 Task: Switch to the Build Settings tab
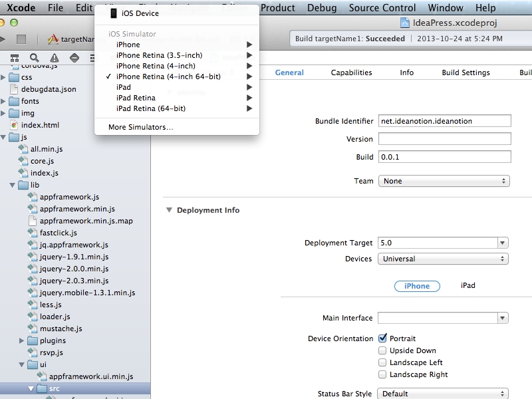pyautogui.click(x=466, y=72)
